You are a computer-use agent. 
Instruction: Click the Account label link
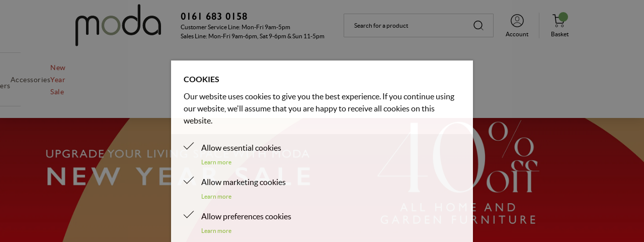pyautogui.click(x=517, y=34)
